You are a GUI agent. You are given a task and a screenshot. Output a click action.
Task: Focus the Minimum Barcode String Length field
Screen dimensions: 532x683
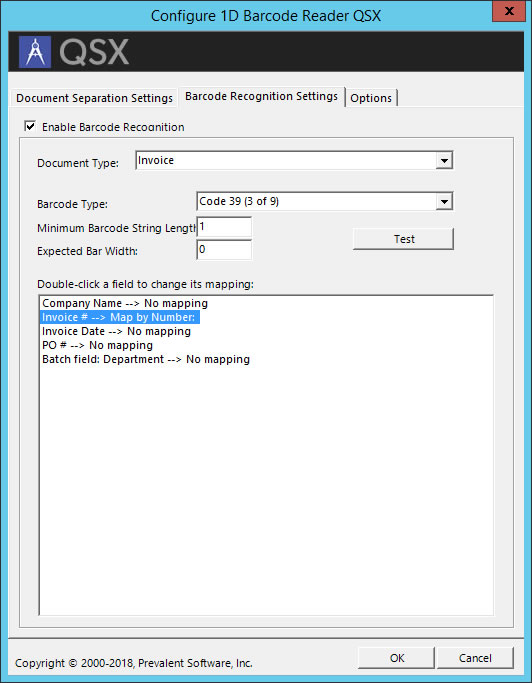pos(224,227)
